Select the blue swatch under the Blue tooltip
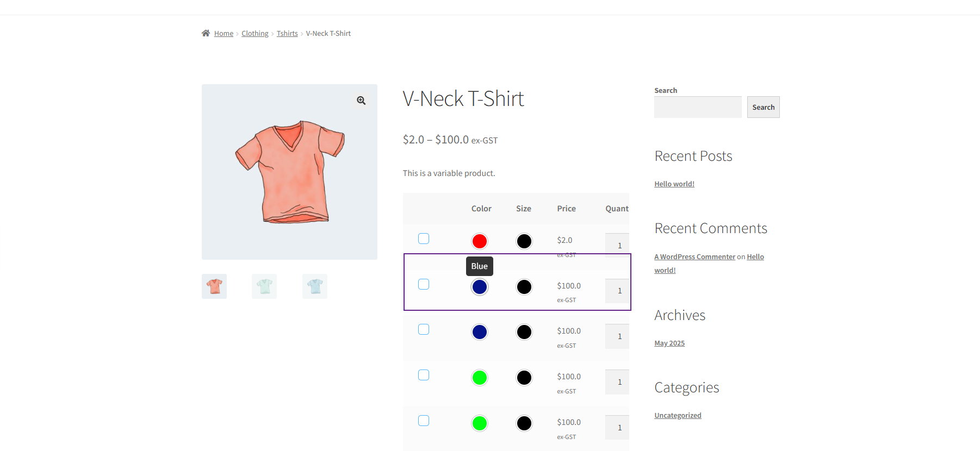Screen dimensions: 980x451 tap(479, 287)
